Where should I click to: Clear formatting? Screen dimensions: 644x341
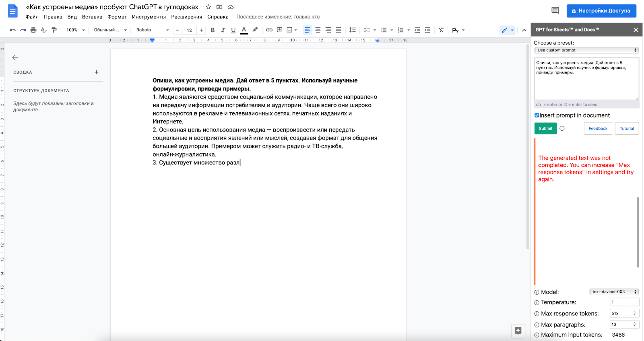[x=442, y=30]
